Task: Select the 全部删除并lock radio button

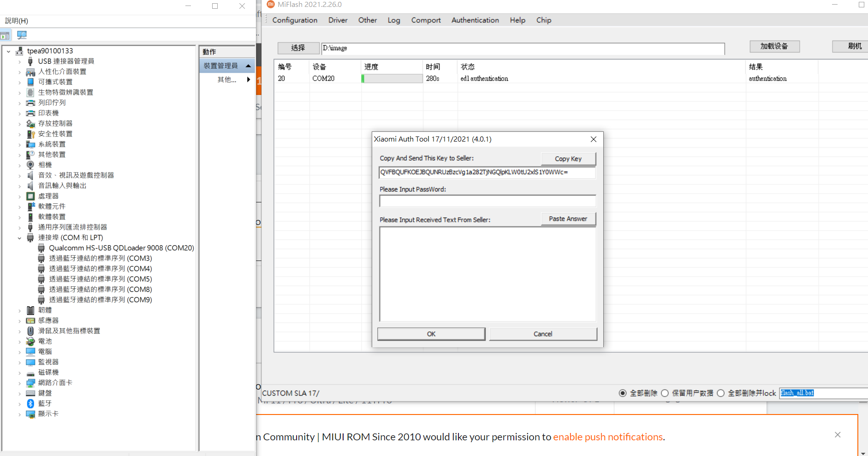Action: click(720, 393)
